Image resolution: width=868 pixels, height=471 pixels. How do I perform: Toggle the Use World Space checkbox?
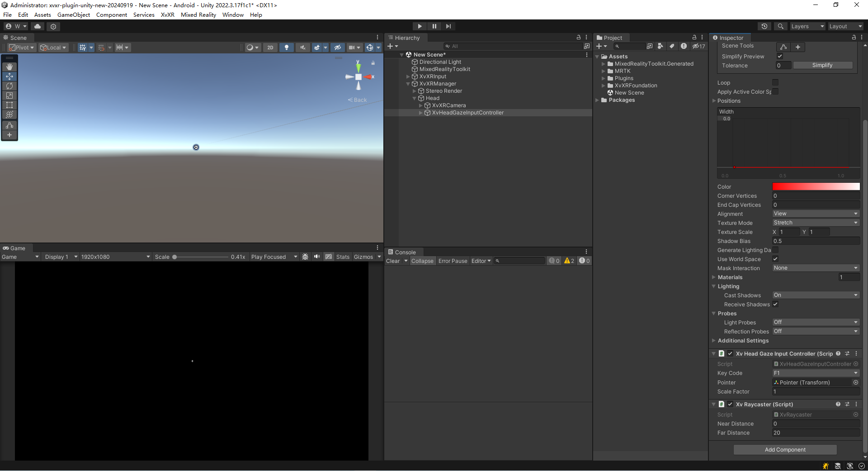775,259
